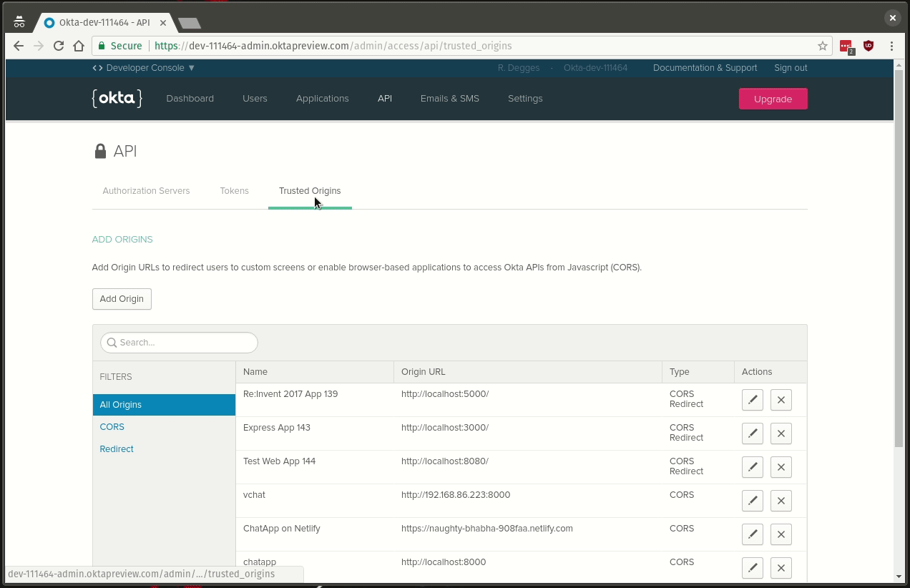Filter the list by CORS
Screen dimensions: 910x588
click(112, 427)
